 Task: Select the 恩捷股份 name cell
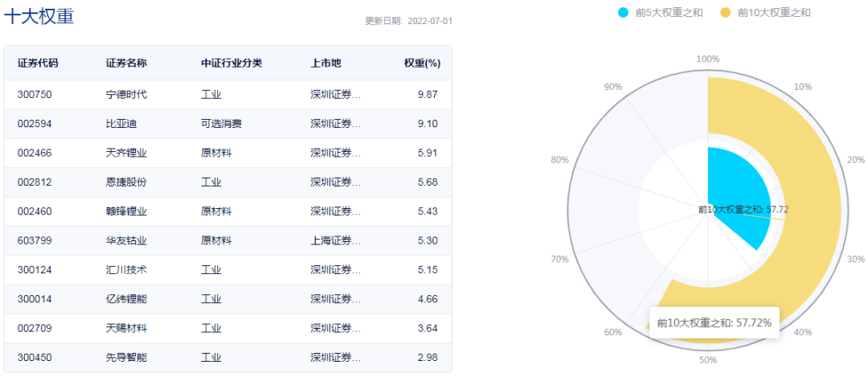[x=126, y=182]
